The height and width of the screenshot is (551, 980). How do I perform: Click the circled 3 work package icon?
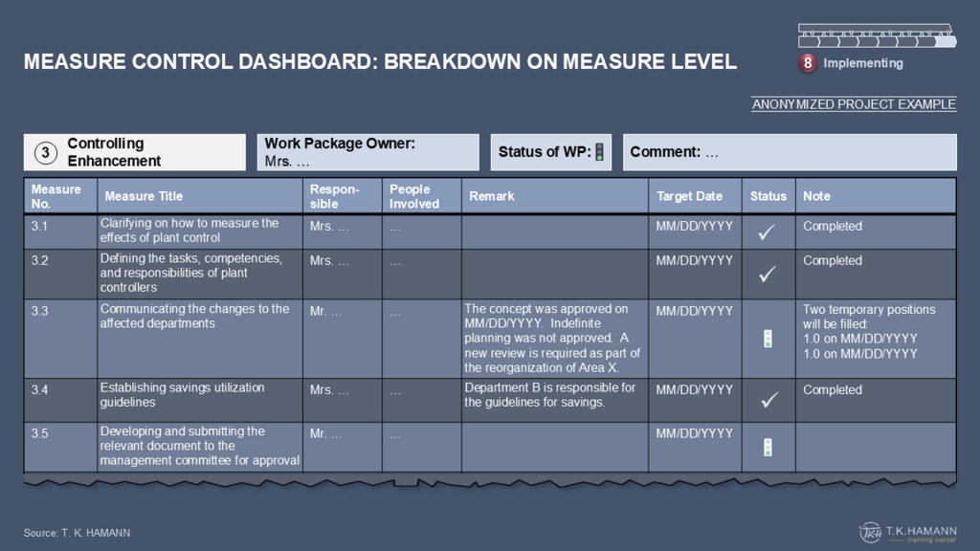46,153
